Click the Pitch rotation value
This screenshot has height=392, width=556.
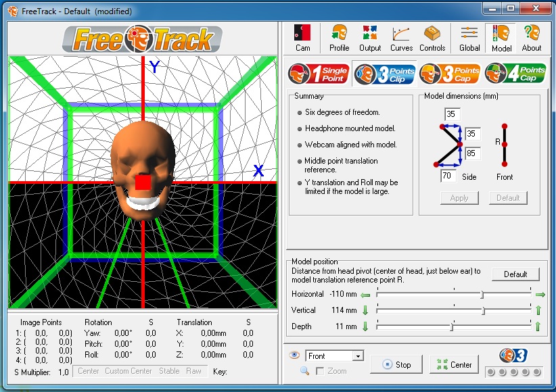coord(123,344)
